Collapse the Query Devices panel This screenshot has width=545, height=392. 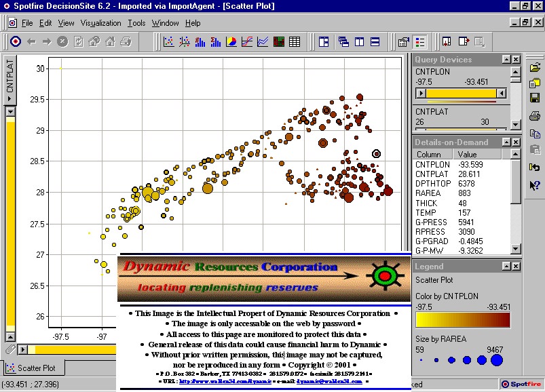coord(506,60)
